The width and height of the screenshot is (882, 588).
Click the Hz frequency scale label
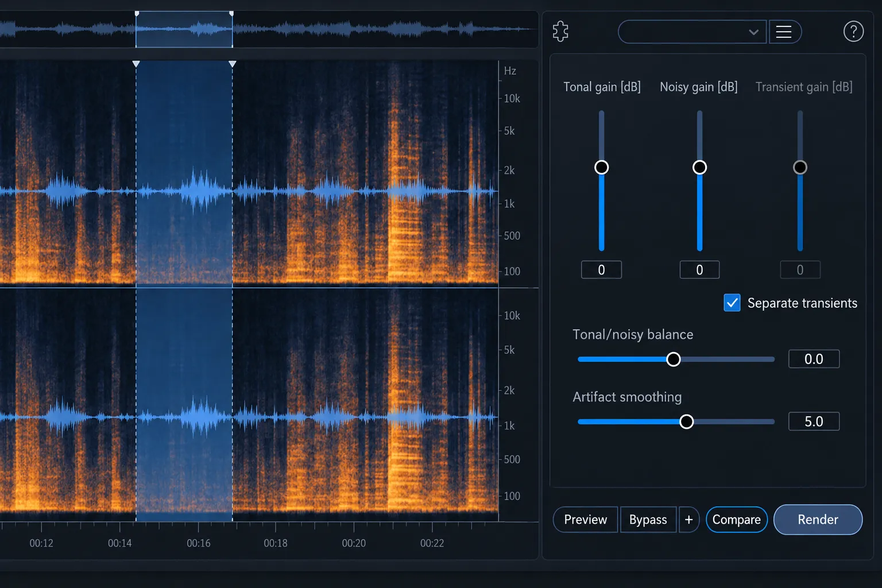click(x=510, y=71)
